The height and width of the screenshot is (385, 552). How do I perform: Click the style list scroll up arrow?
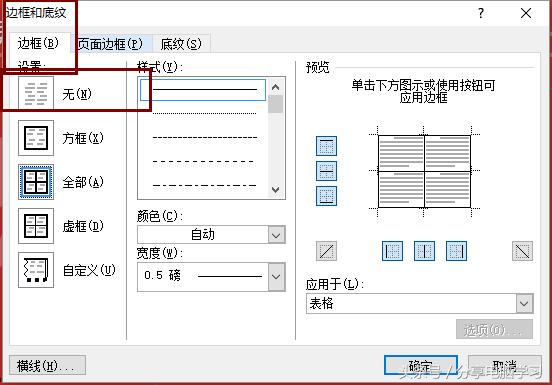276,87
